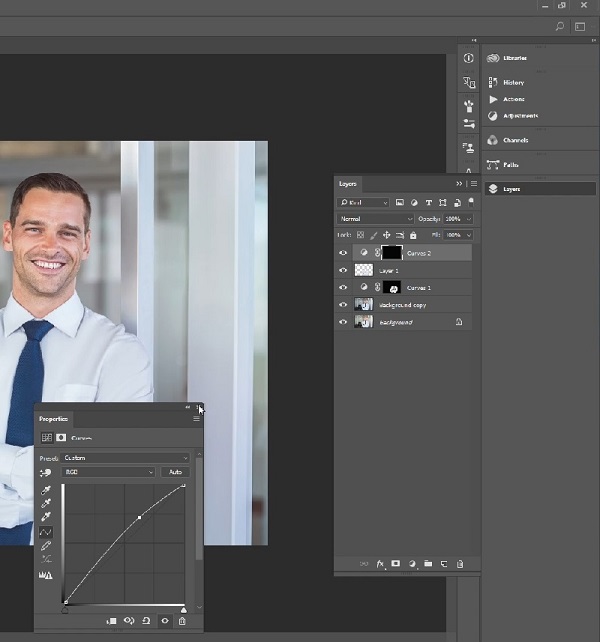The image size is (600, 642).
Task: Click the white point slider under the curve
Action: click(x=183, y=608)
